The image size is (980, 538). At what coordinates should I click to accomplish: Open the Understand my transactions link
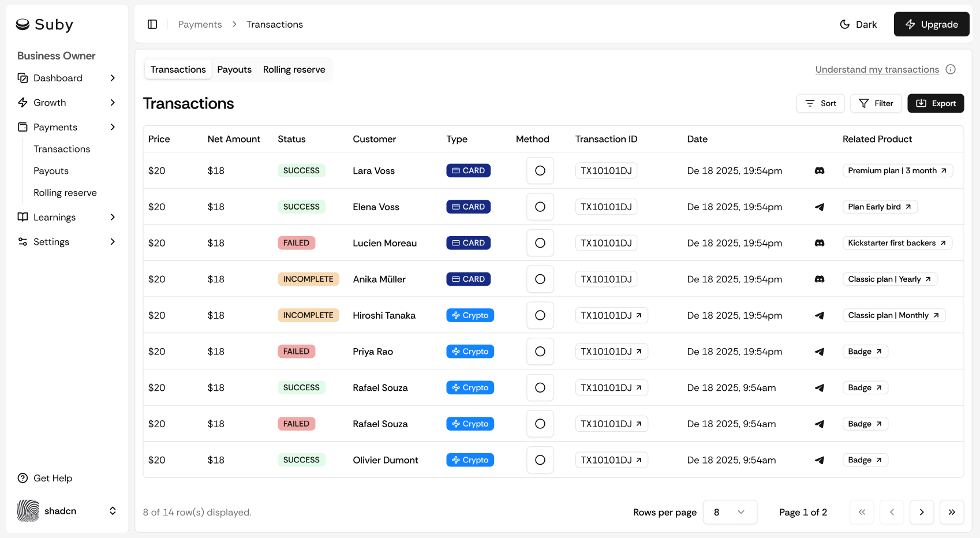pyautogui.click(x=877, y=69)
